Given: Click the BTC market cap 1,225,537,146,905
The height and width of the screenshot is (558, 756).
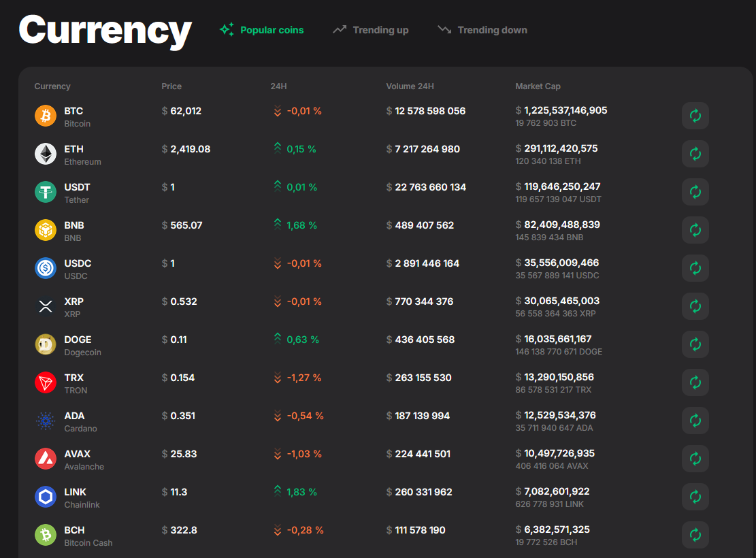Looking at the screenshot, I should (x=561, y=110).
